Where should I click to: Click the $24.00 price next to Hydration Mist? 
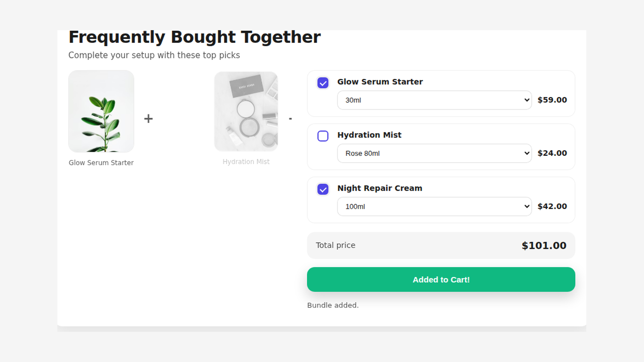pyautogui.click(x=552, y=153)
